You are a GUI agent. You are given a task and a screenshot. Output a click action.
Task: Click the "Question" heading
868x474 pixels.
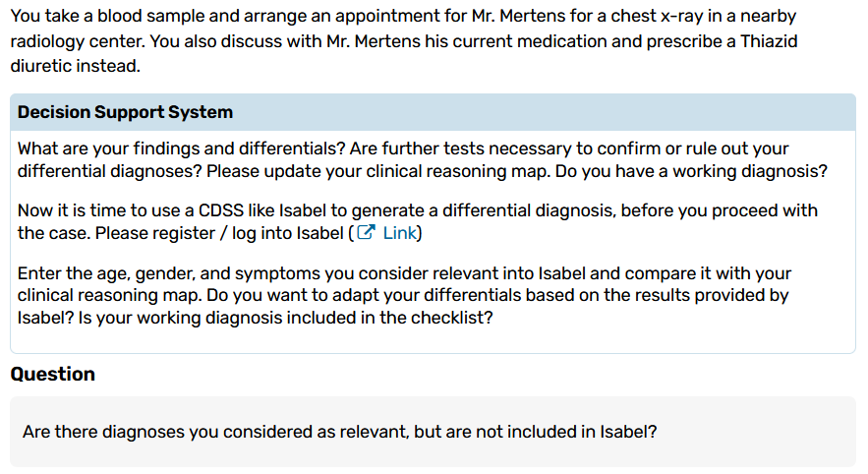pyautogui.click(x=52, y=375)
